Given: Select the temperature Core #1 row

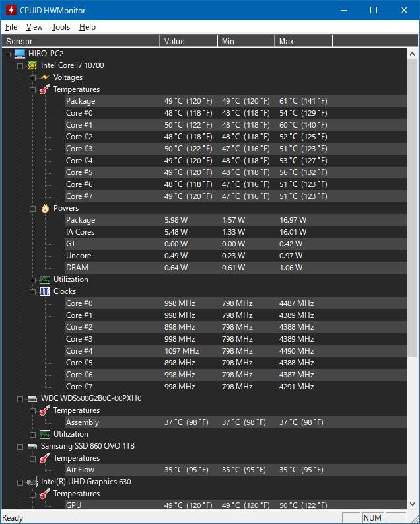Looking at the screenshot, I should pos(235,125).
